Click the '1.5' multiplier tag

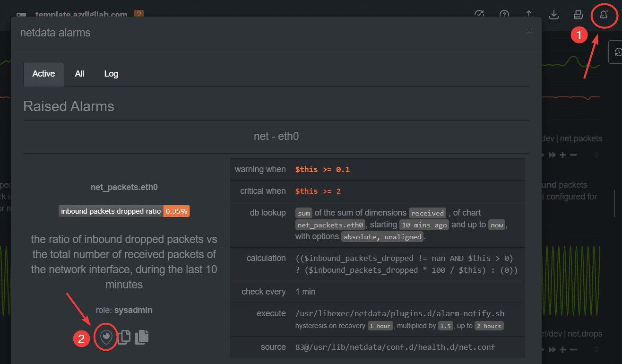445,326
